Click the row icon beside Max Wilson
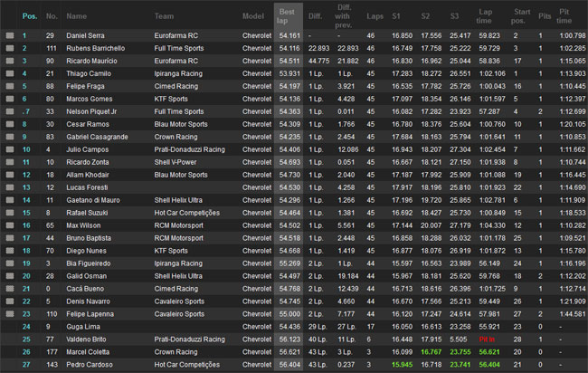 (10, 225)
